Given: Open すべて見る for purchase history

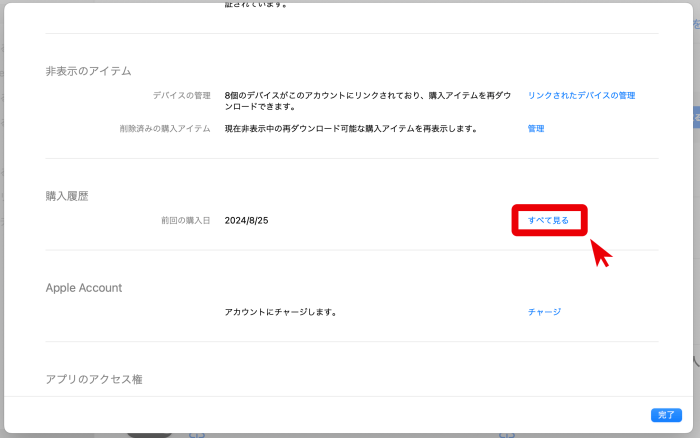Looking at the screenshot, I should pyautogui.click(x=548, y=220).
